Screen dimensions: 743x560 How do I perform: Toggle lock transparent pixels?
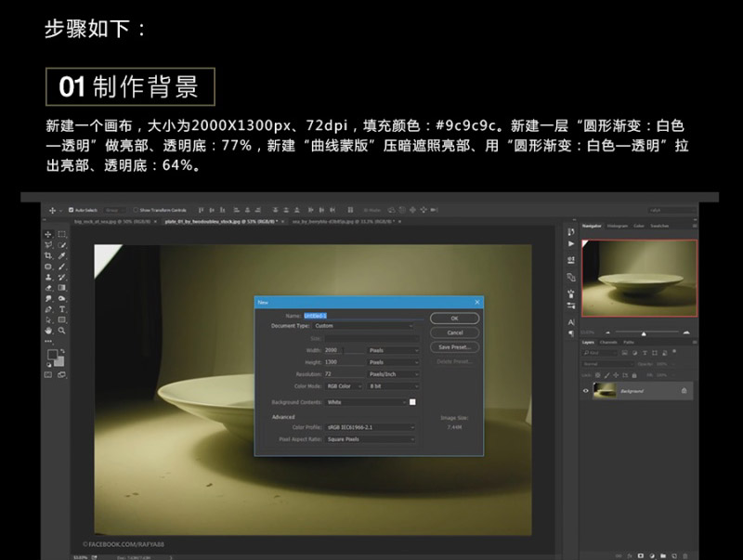coord(597,375)
